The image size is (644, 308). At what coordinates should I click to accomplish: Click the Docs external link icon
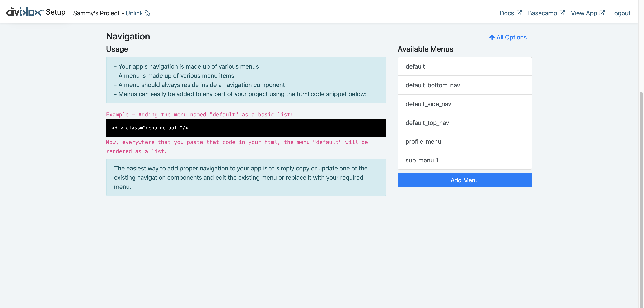pos(519,13)
